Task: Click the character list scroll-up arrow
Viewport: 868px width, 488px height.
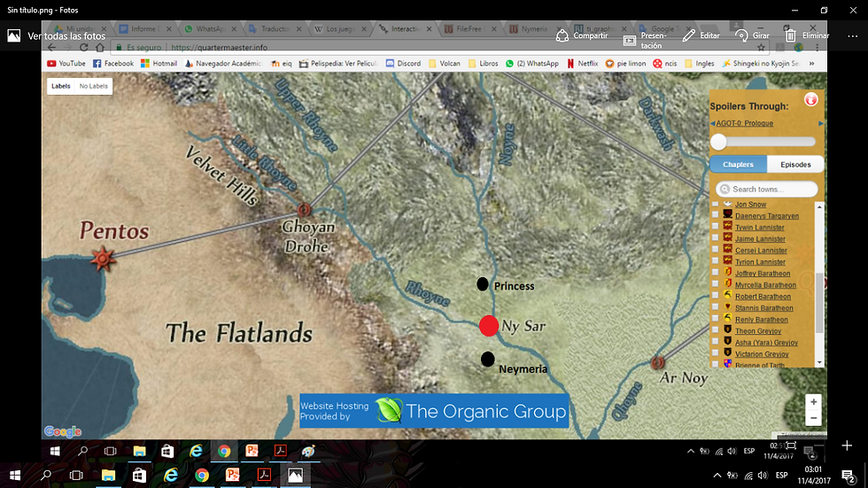Action: click(x=819, y=207)
